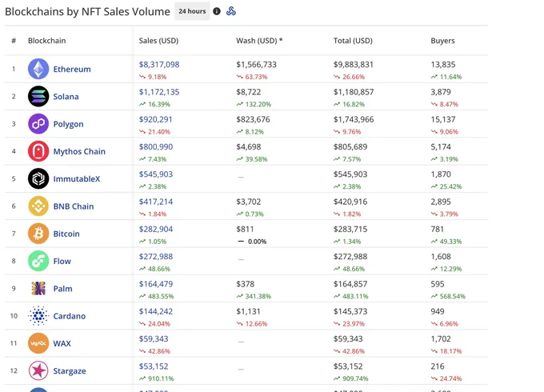Click the blue knot icon in header
This screenshot has width=544, height=392.
click(231, 11)
